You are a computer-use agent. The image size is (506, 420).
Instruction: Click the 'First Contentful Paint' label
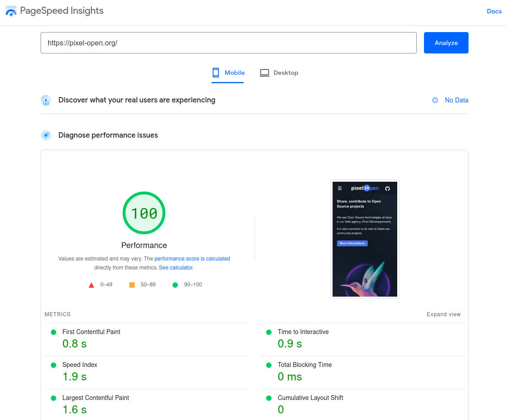point(91,332)
